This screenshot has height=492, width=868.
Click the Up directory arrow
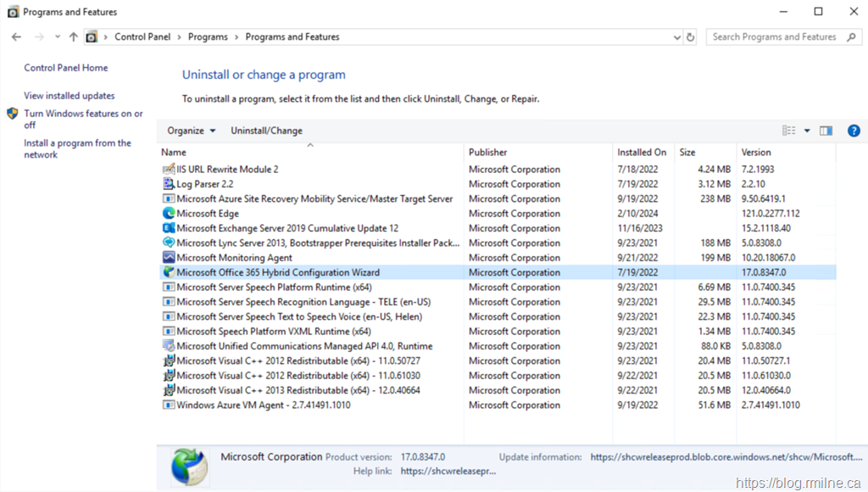click(x=74, y=37)
